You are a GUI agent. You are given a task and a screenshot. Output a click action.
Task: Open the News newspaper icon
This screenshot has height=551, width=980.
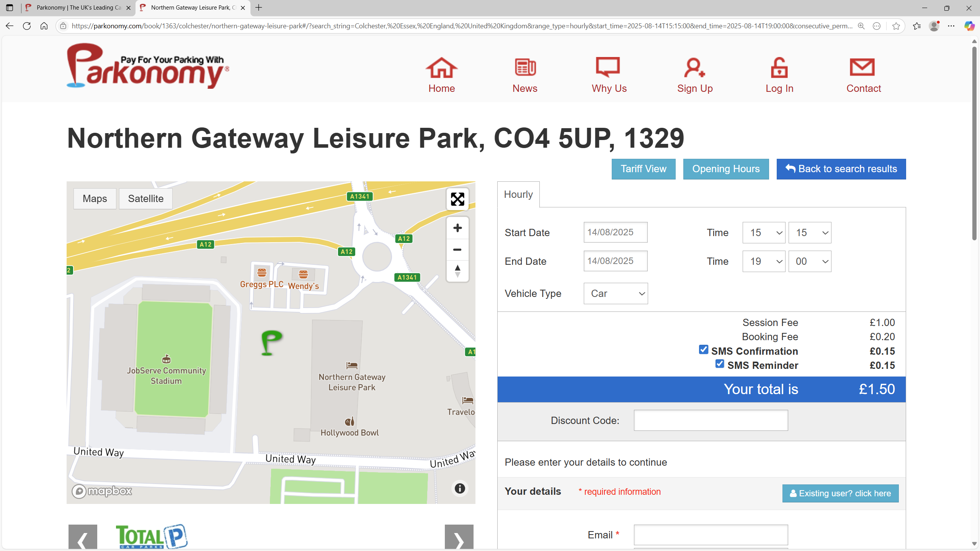click(525, 68)
